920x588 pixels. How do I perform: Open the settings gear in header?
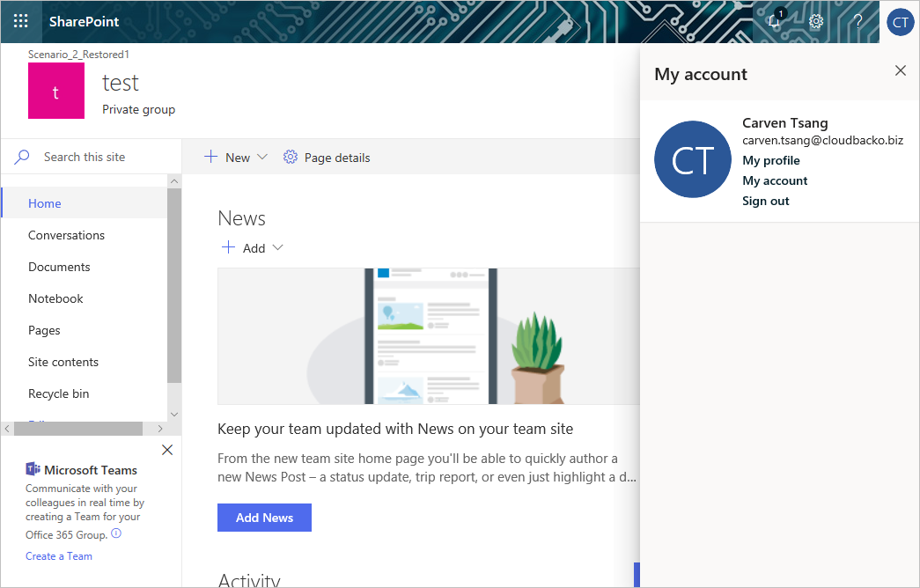click(x=816, y=22)
